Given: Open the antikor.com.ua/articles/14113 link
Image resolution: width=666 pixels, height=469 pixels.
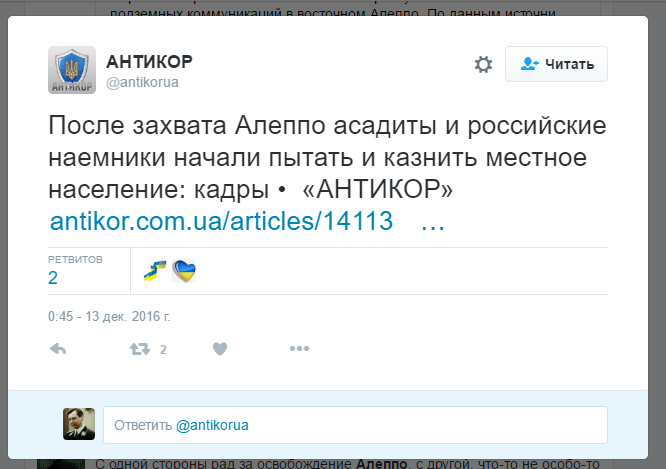Looking at the screenshot, I should point(221,221).
